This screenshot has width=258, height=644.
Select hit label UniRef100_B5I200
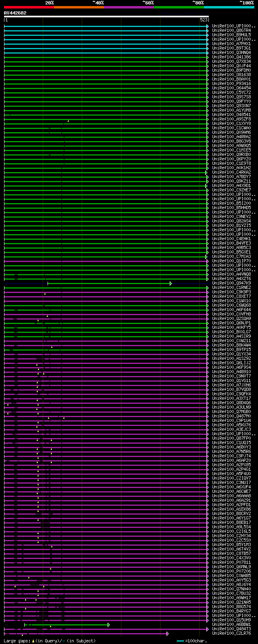[x=231, y=204]
